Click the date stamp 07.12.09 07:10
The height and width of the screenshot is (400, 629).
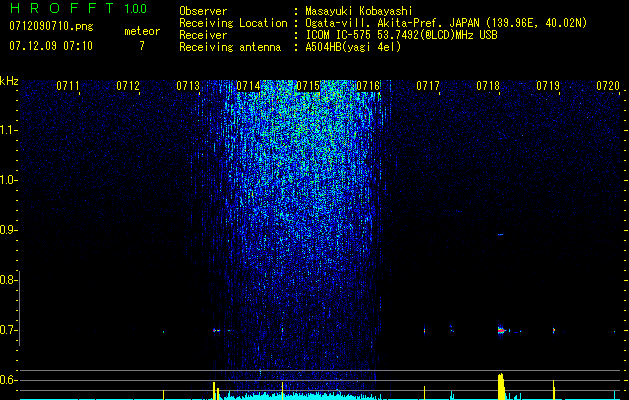(x=51, y=46)
